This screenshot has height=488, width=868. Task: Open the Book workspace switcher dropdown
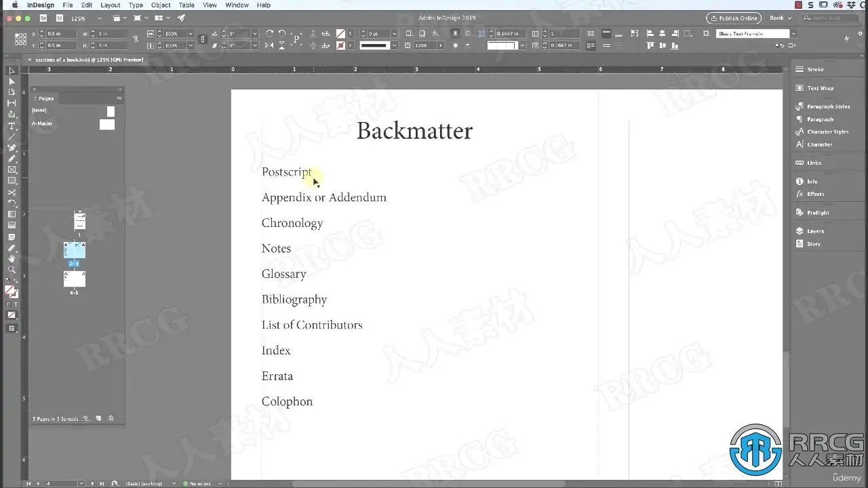tap(781, 18)
